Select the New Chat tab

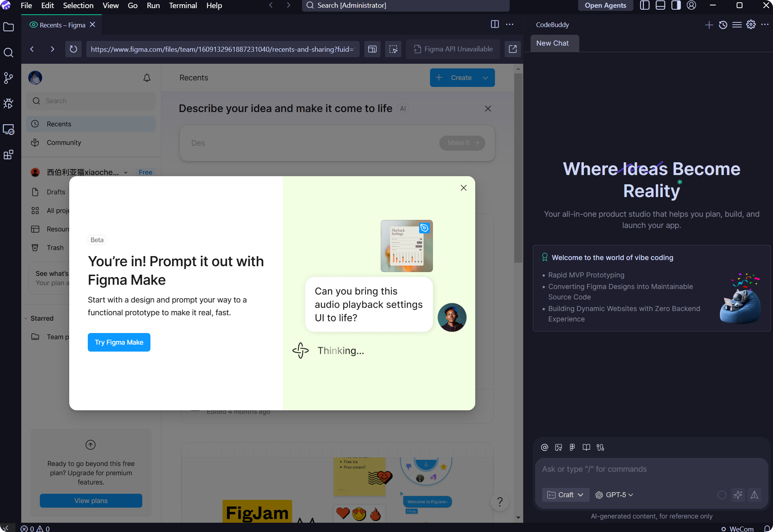555,43
